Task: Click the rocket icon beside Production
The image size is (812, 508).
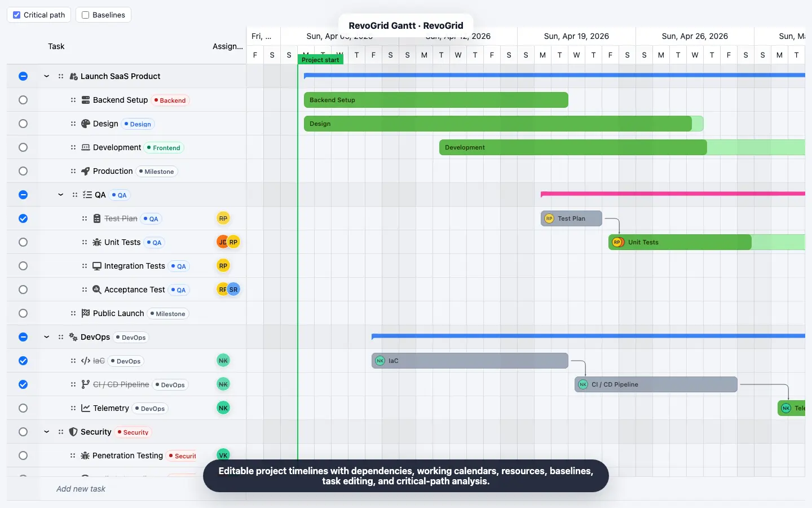Action: [x=86, y=171]
